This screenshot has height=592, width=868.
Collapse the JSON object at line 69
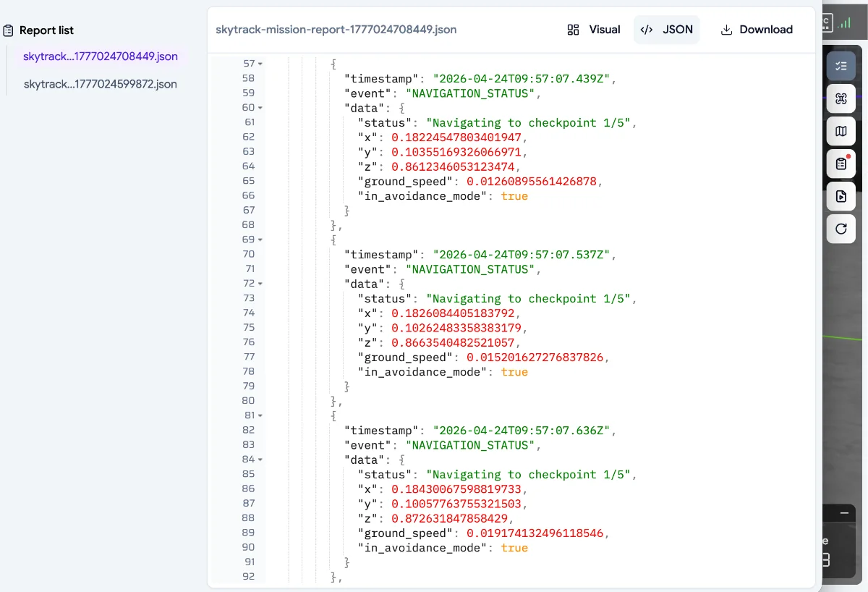[x=260, y=240]
